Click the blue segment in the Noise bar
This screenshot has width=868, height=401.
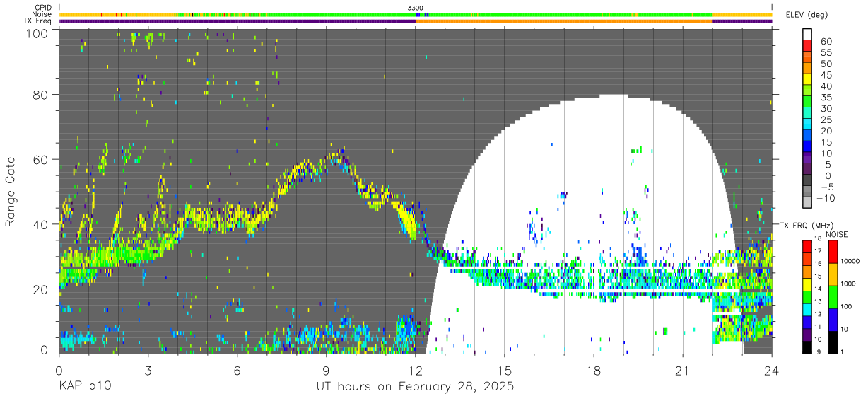click(x=418, y=15)
